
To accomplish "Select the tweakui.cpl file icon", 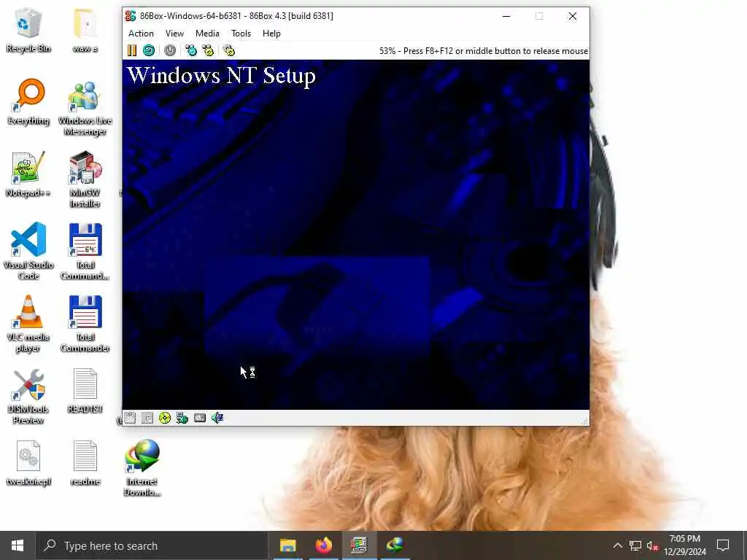I will pos(28,463).
